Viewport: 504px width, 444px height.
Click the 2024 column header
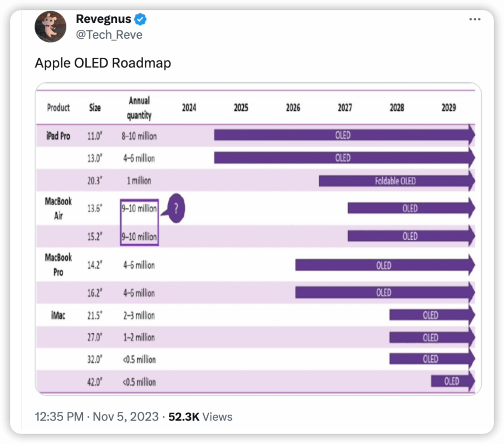pos(189,108)
